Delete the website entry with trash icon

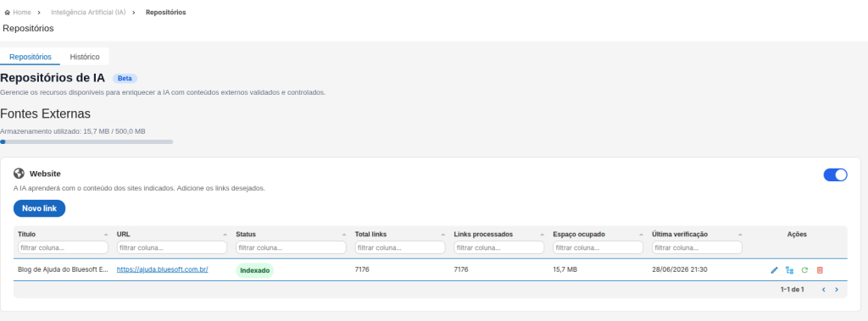(820, 270)
